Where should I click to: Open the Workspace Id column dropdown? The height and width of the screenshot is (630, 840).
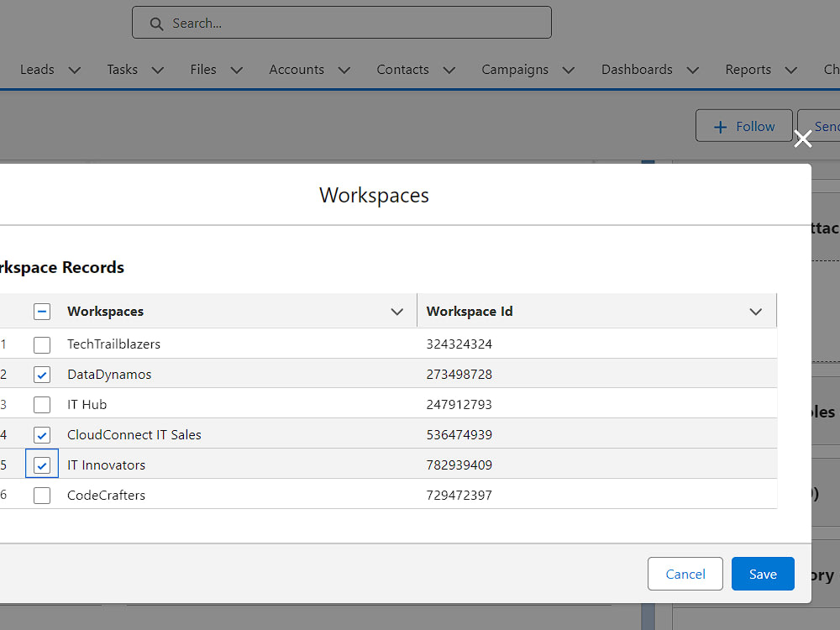click(x=754, y=312)
